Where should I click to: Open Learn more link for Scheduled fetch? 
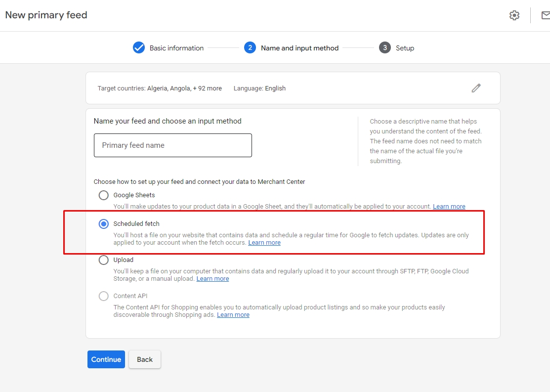pos(264,243)
